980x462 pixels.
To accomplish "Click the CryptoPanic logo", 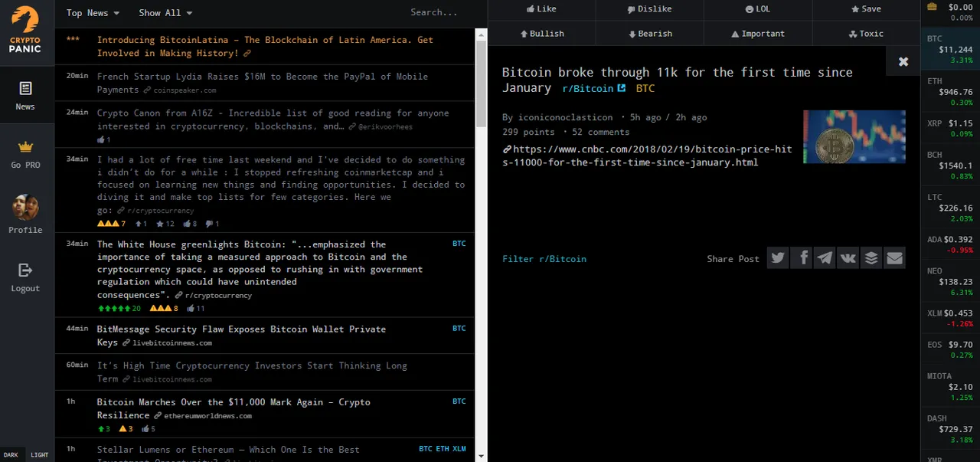I will point(25,29).
